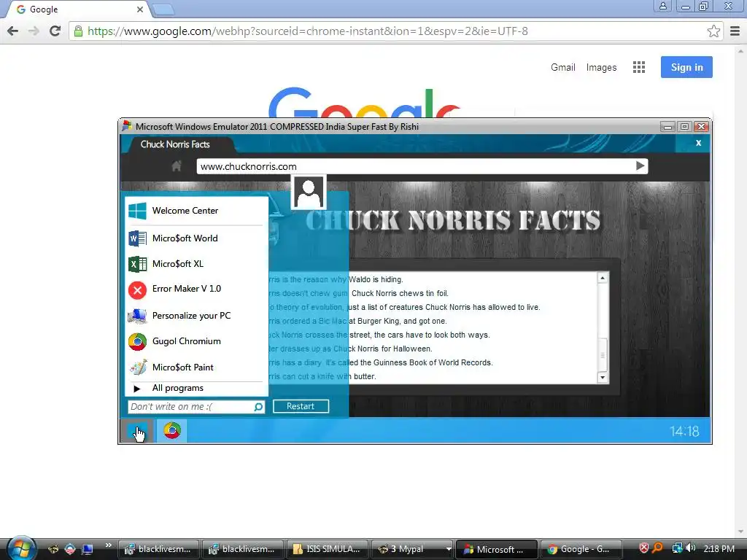
Task: Select the Chuck Norris Facts tab
Action: click(x=175, y=144)
